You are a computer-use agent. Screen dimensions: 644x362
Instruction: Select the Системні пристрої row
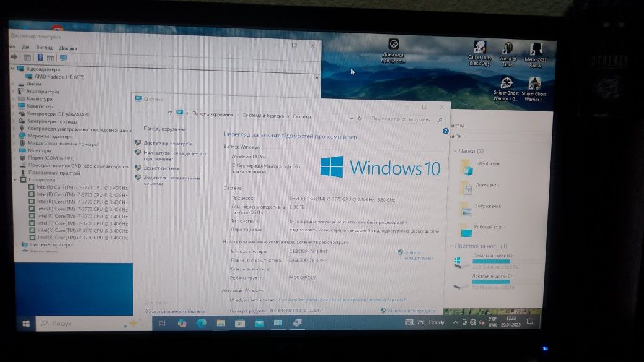pyautogui.click(x=51, y=244)
